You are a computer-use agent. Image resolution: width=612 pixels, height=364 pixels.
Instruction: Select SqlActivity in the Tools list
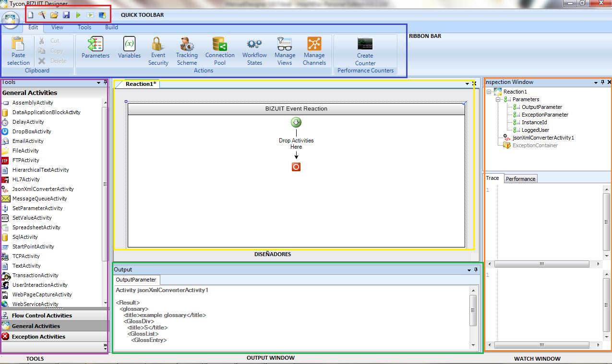[25, 237]
